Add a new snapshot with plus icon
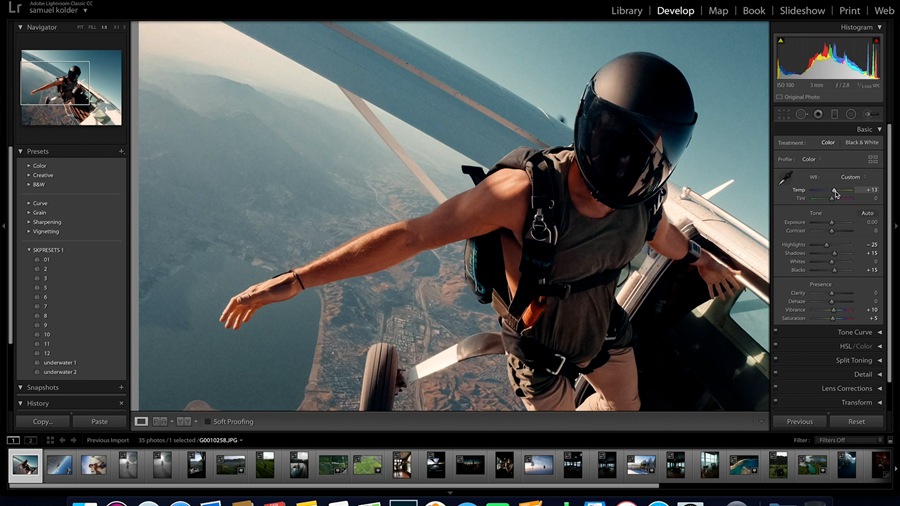The height and width of the screenshot is (506, 900). pyautogui.click(x=122, y=387)
